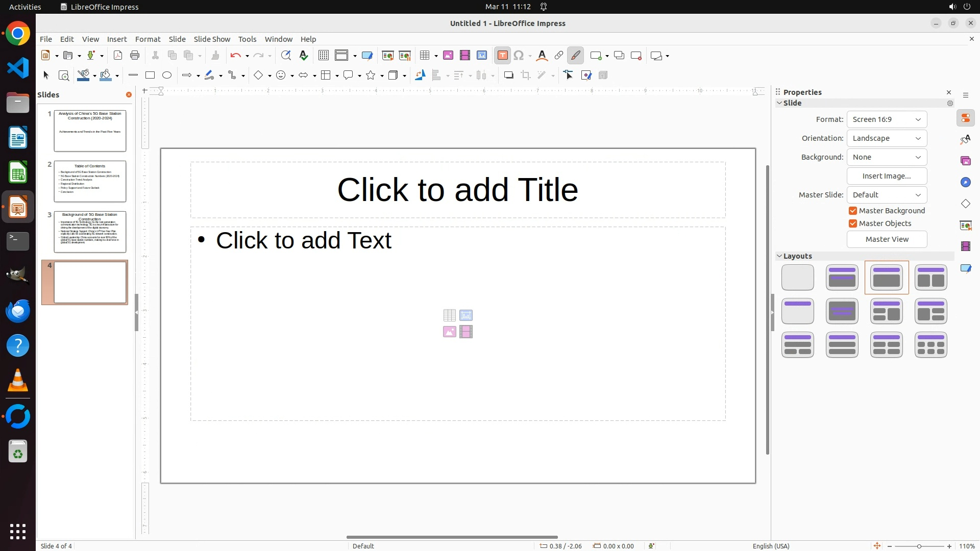Click the Insert Special Character icon
Image resolution: width=980 pixels, height=551 pixels.
pyautogui.click(x=519, y=56)
